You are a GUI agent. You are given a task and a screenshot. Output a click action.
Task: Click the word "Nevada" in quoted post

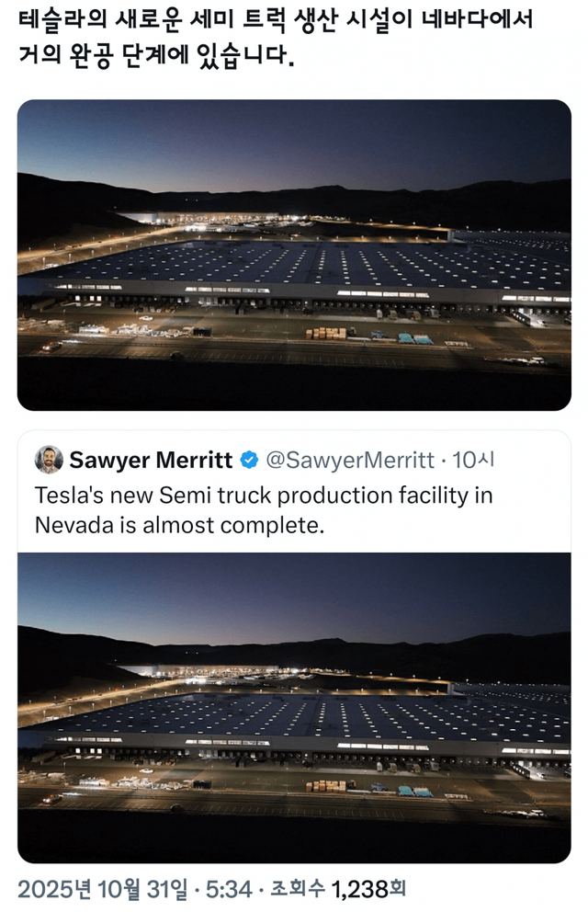(x=70, y=526)
